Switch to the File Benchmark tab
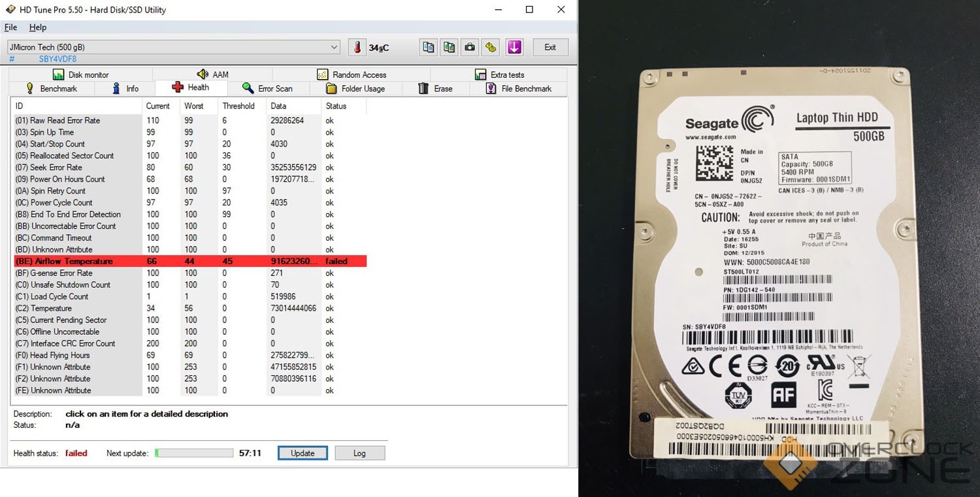The image size is (980, 497). tap(519, 88)
